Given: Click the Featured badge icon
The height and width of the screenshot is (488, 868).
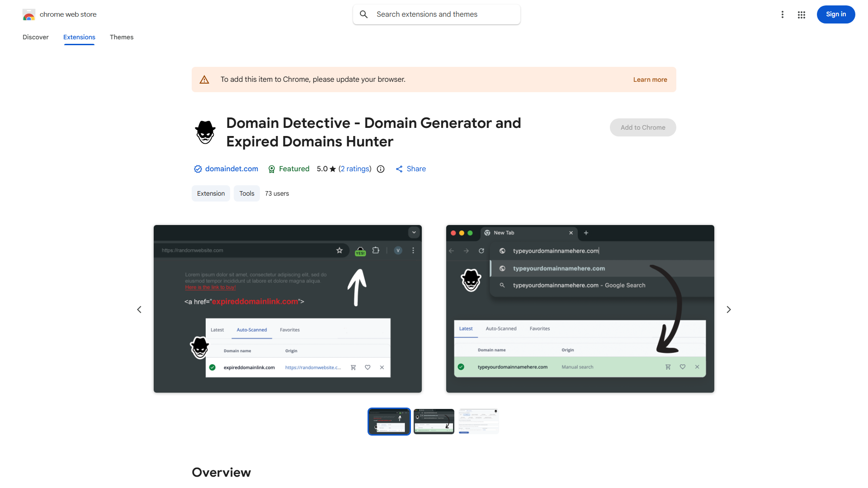Looking at the screenshot, I should 272,169.
